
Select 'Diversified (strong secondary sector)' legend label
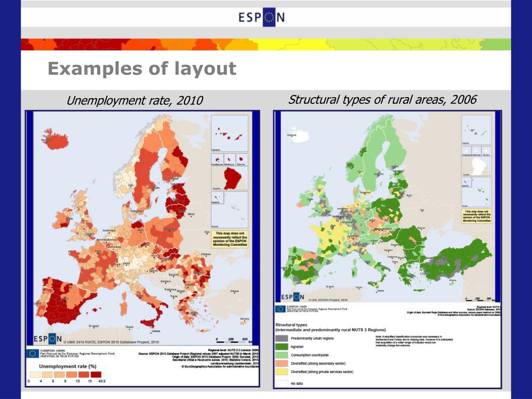tap(318, 363)
